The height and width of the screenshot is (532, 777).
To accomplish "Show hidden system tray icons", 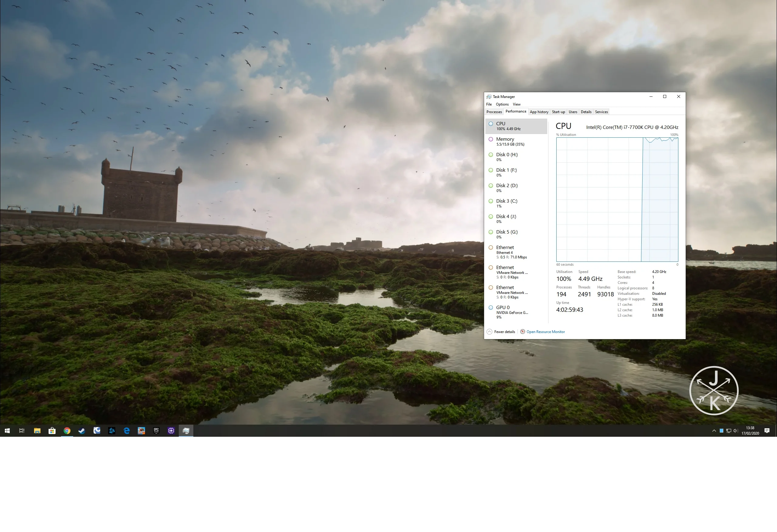I will point(714,431).
